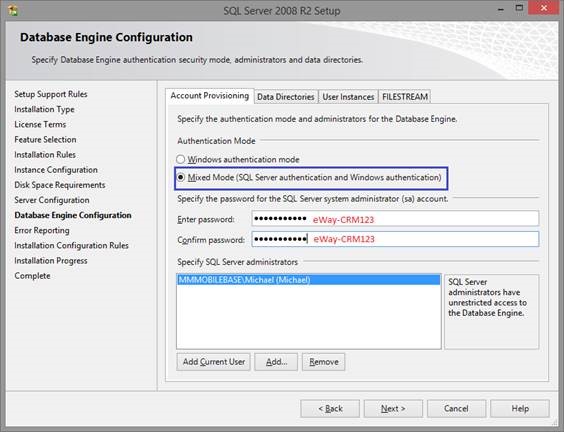Click Setup Support Rules step
Viewport: 564px width, 432px height.
pyautogui.click(x=51, y=94)
